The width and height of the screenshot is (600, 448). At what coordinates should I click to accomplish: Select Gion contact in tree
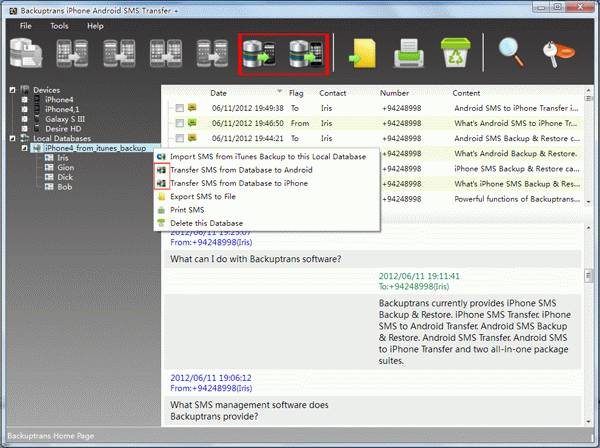click(x=66, y=167)
